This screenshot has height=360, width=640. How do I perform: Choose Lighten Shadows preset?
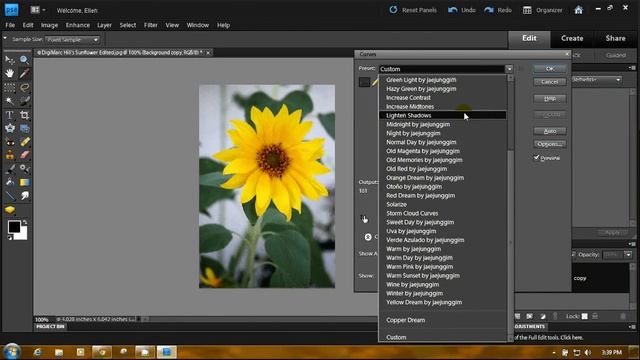coord(442,116)
